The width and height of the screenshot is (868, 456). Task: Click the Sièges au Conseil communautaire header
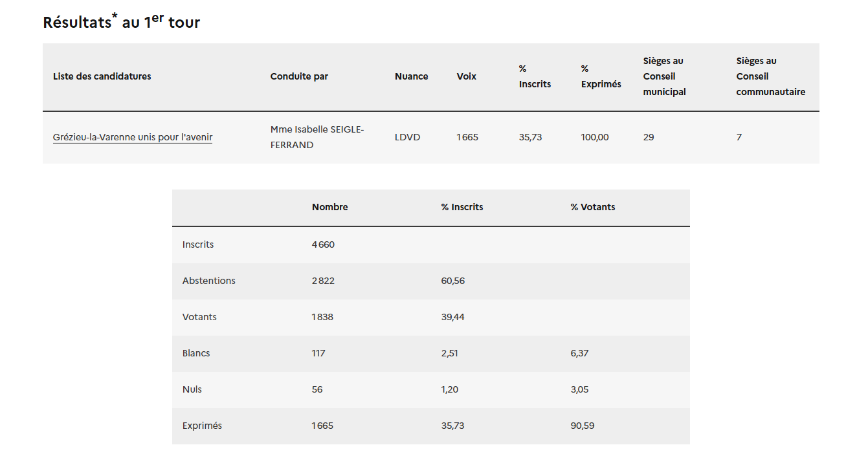pyautogui.click(x=770, y=76)
